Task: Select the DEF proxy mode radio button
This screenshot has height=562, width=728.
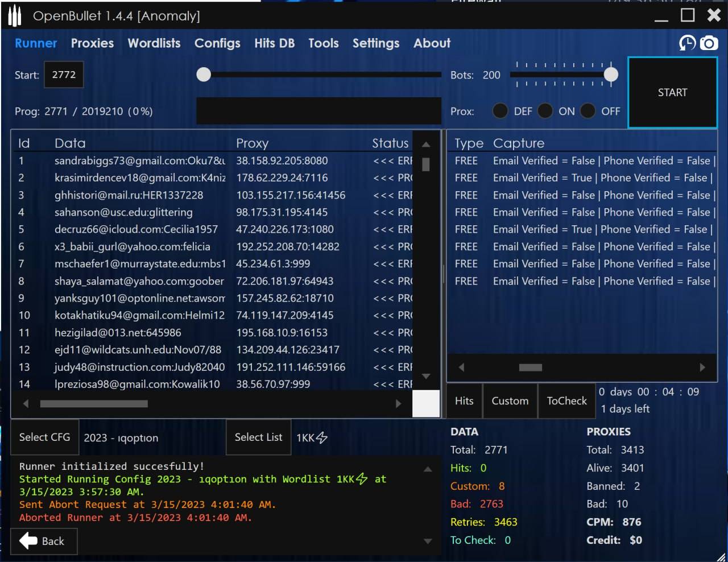Action: pos(500,111)
